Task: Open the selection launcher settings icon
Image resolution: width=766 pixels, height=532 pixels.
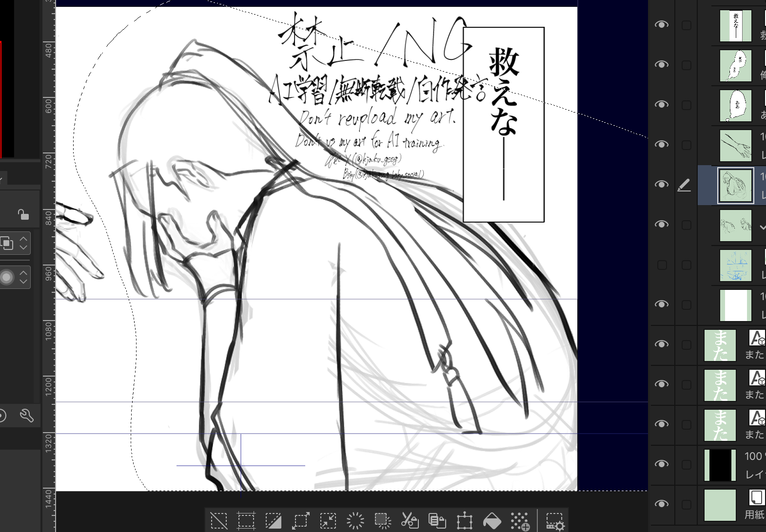Action: click(x=555, y=521)
